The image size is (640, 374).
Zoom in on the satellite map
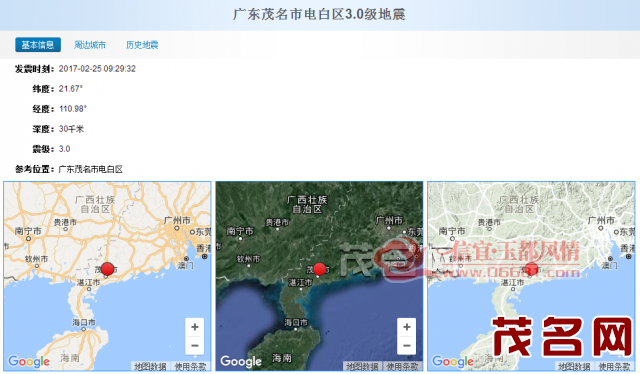(407, 327)
